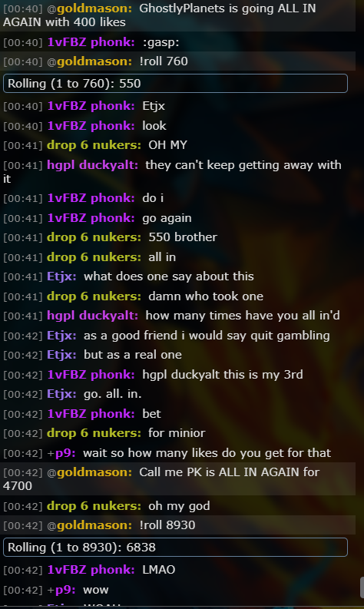Image resolution: width=364 pixels, height=609 pixels.
Task: Click hgpl duckyalt on "how many times have you" message
Action: [x=92, y=316]
